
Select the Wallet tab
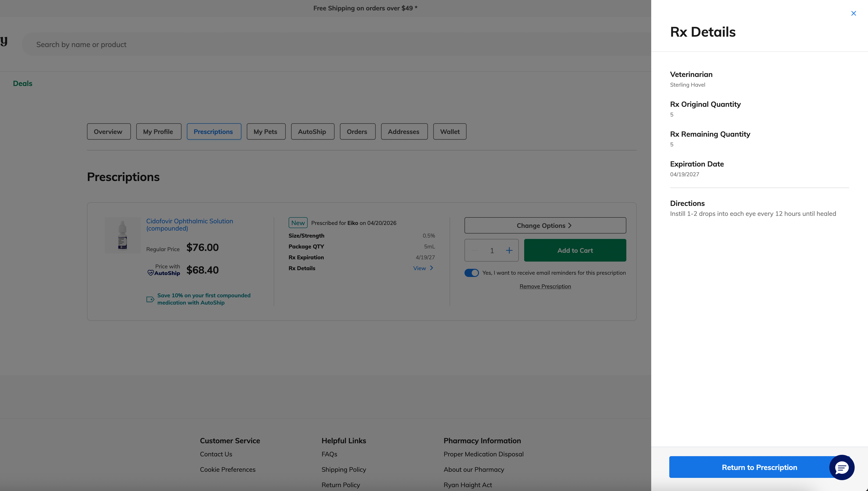click(x=450, y=131)
